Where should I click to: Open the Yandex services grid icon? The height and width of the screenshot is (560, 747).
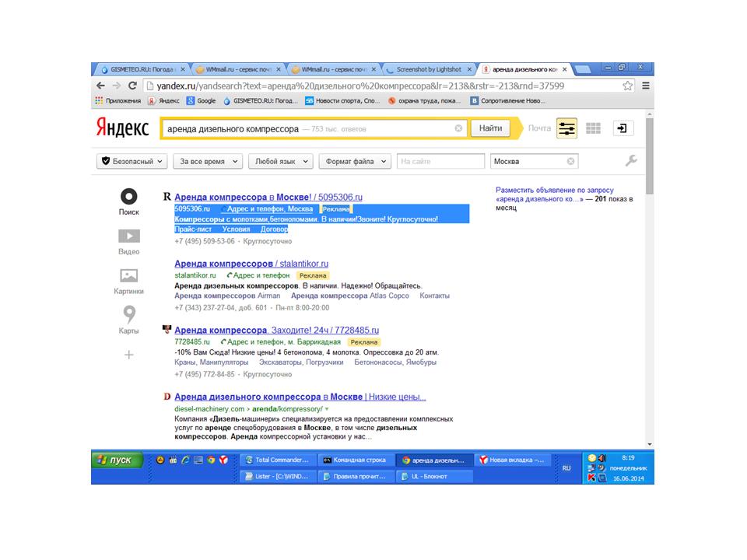pos(593,128)
